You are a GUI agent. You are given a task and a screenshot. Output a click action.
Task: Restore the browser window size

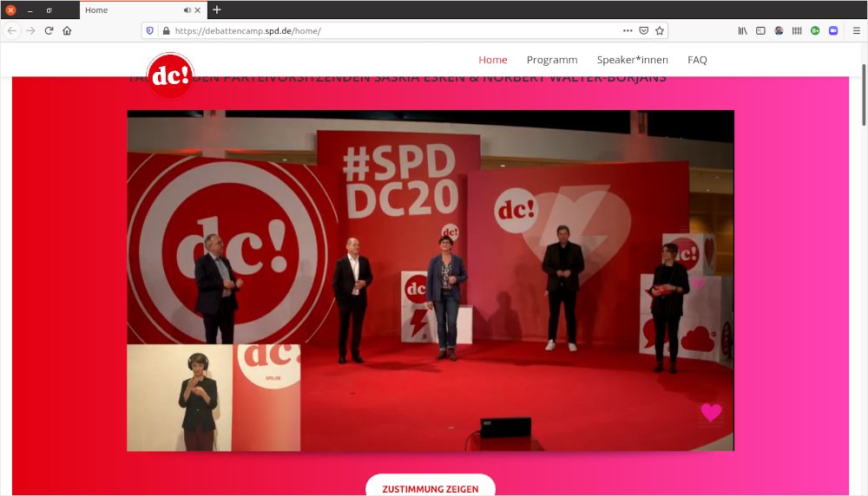tap(49, 10)
